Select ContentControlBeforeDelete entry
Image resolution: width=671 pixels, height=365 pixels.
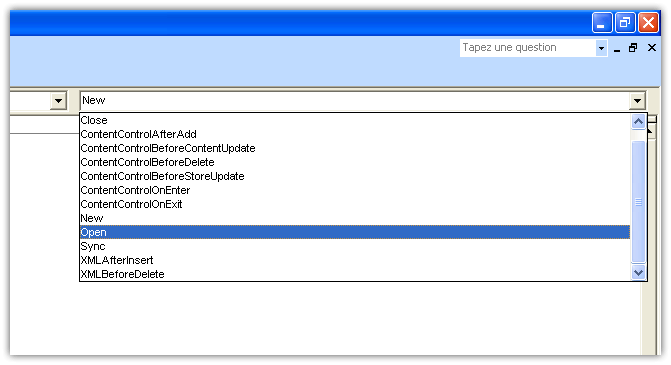(355, 162)
